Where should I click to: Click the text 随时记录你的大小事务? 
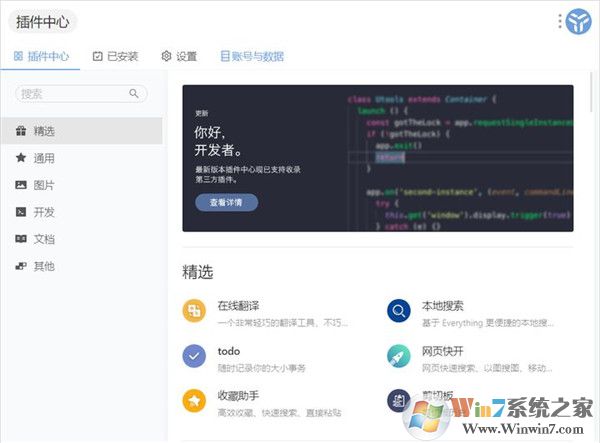[262, 368]
